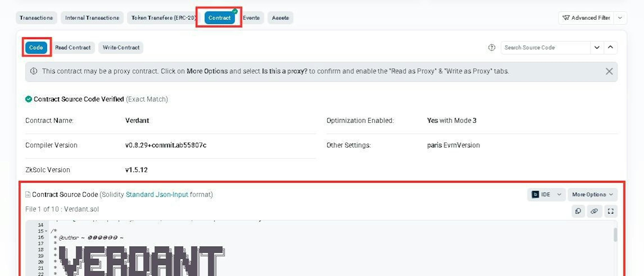Click the Advanced Filter funnel icon

click(566, 18)
